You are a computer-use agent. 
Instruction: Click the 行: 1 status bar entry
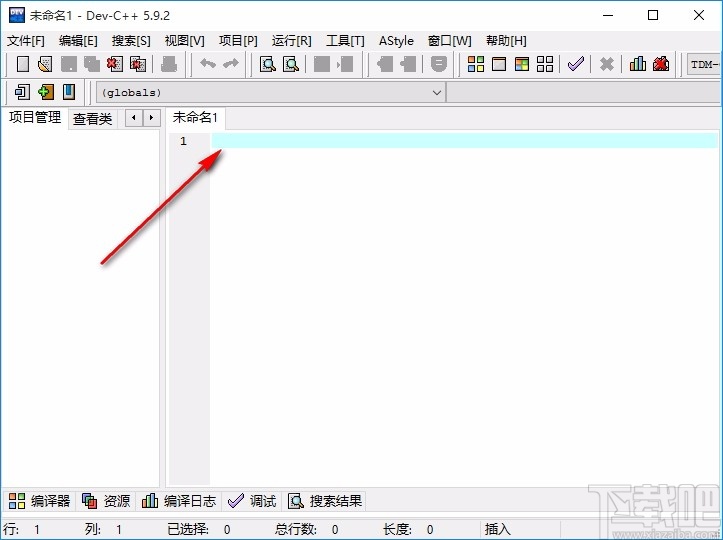point(21,529)
